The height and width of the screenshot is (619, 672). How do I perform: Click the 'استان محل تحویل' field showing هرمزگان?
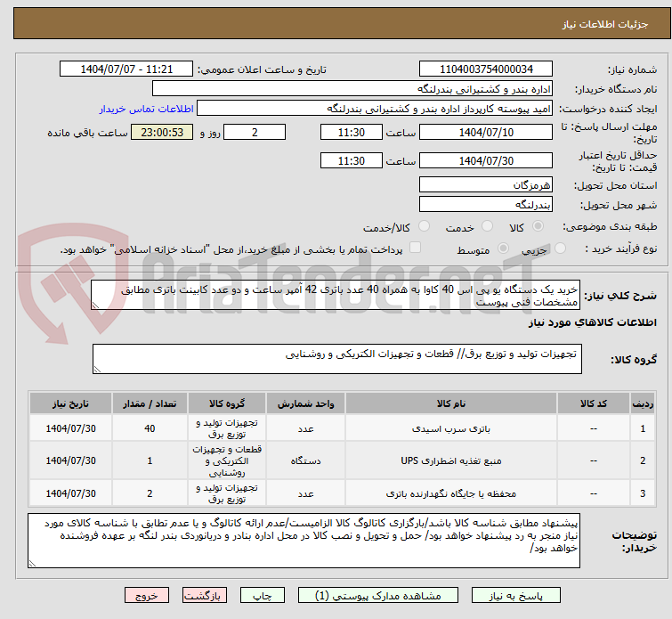pyautogui.click(x=486, y=184)
